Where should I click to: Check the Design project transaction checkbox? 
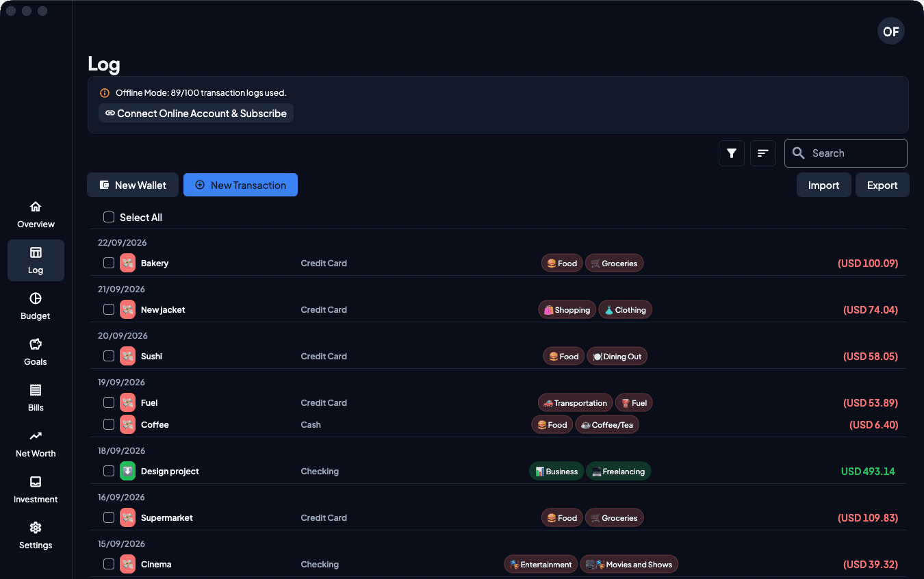(109, 471)
